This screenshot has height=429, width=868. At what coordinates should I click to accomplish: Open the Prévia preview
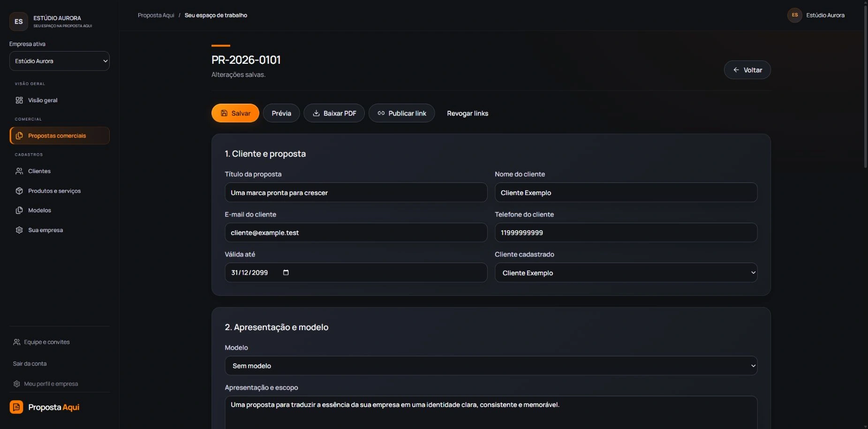pos(281,113)
